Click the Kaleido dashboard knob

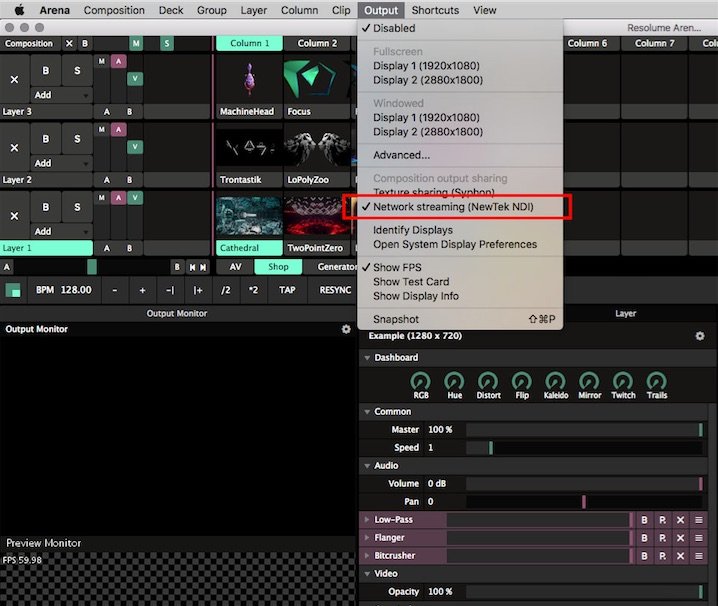point(556,382)
